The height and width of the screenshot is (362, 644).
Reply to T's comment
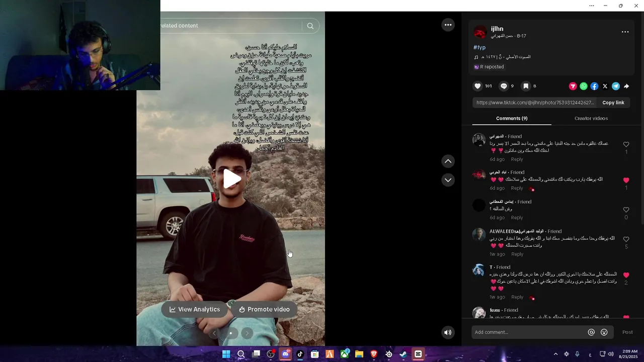(517, 297)
